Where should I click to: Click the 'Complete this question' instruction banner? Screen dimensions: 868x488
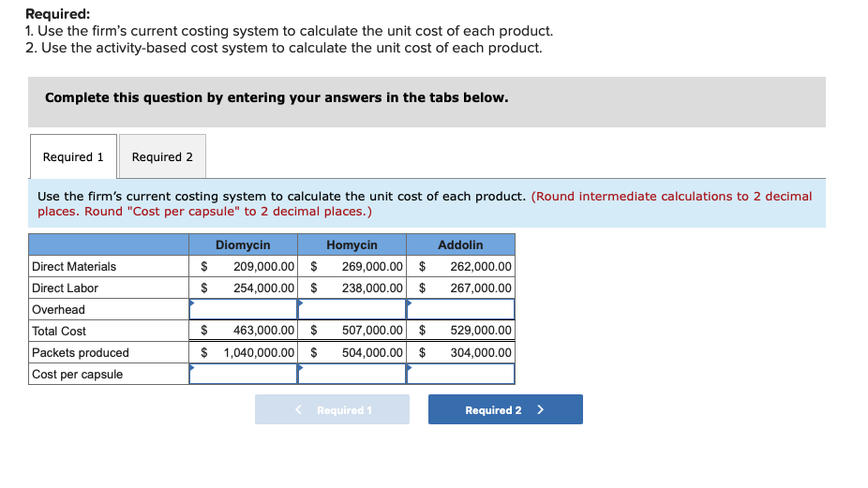[427, 102]
